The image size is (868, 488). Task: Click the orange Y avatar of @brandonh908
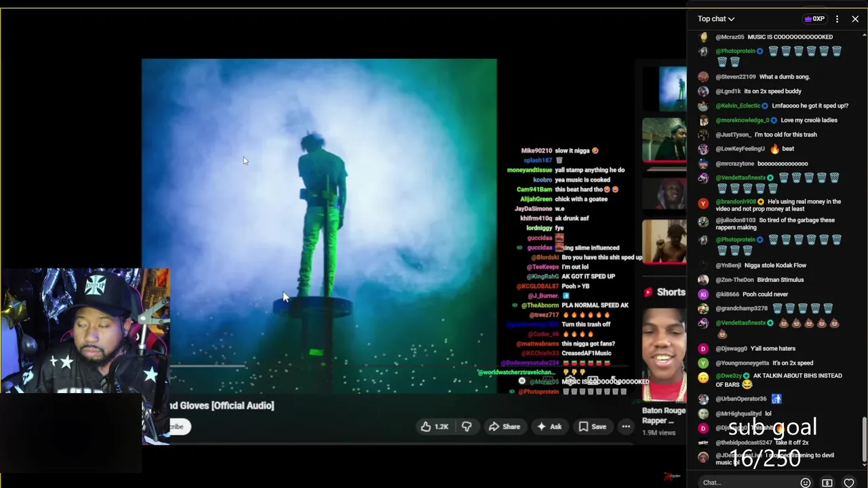click(x=703, y=203)
